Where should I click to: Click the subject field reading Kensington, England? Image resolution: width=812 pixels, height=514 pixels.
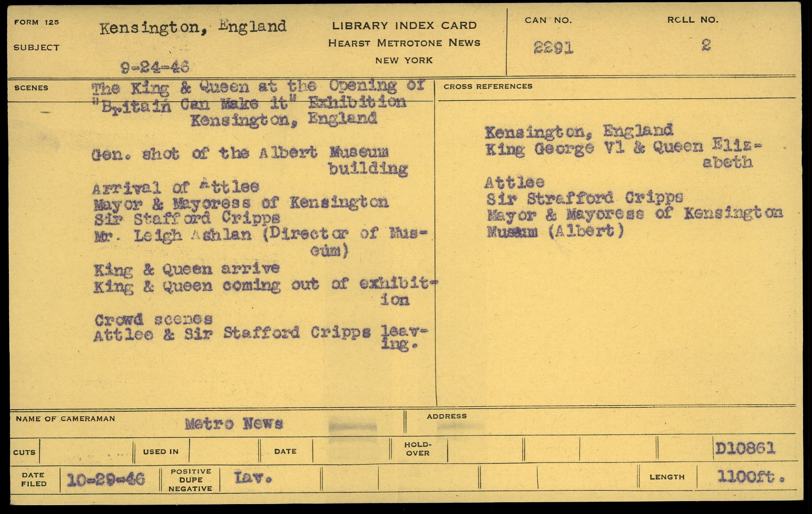[x=193, y=27]
